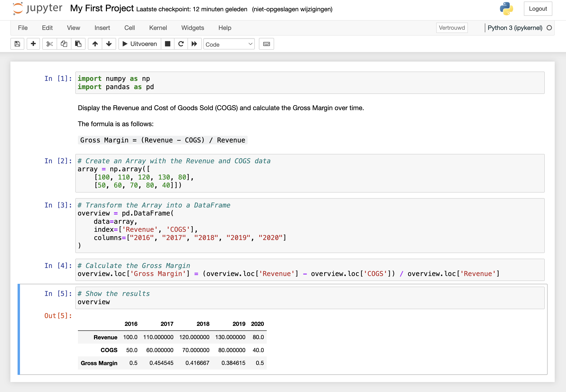This screenshot has height=392, width=566.
Task: Copy selected cells icon
Action: [x=64, y=44]
